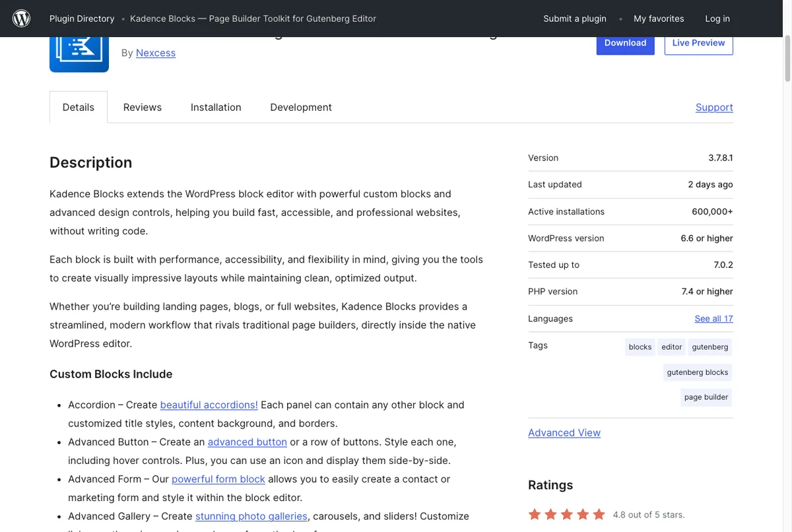
Task: Click the See all 17 languages link
Action: [x=713, y=318]
